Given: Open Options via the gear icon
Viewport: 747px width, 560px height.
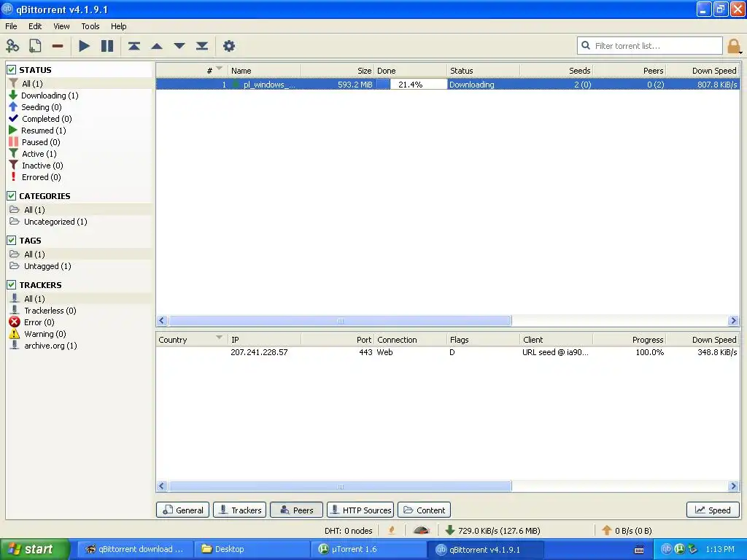Looking at the screenshot, I should [x=229, y=46].
